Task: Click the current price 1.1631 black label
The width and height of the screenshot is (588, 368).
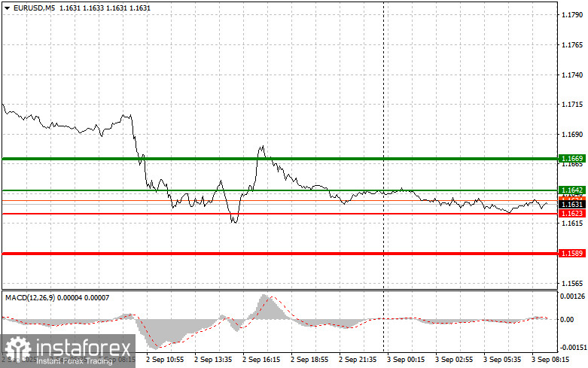Action: pyautogui.click(x=572, y=205)
